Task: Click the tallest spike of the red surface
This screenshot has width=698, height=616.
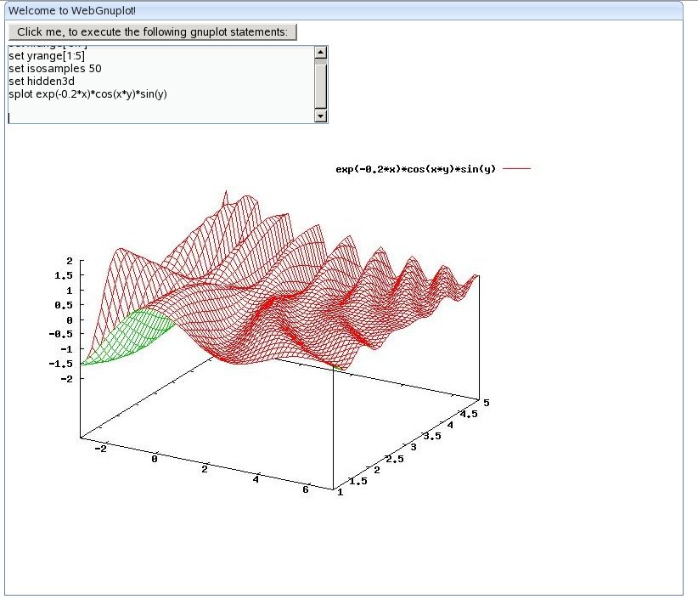Action: point(226,197)
